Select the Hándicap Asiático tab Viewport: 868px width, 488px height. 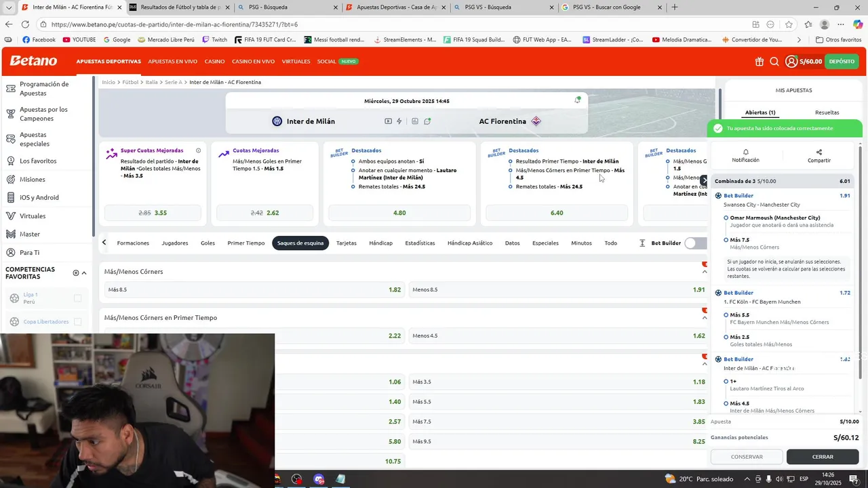pyautogui.click(x=470, y=243)
